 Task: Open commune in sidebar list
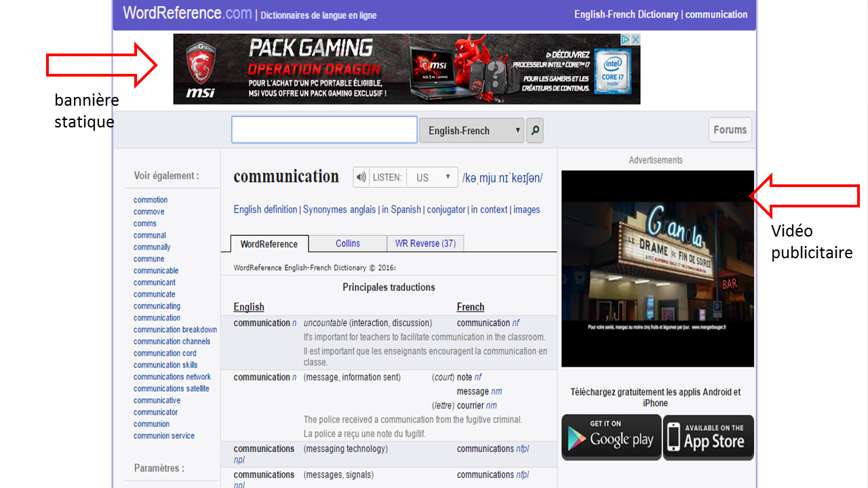pos(149,259)
